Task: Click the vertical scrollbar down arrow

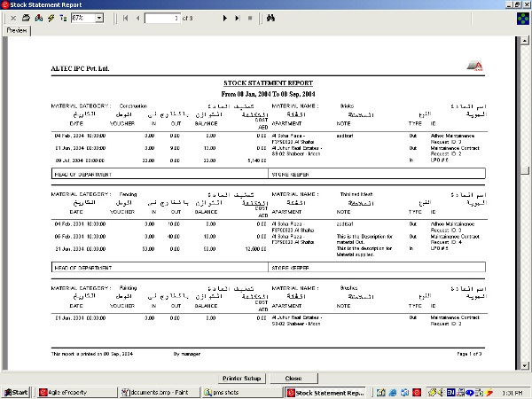Action: coord(525,365)
